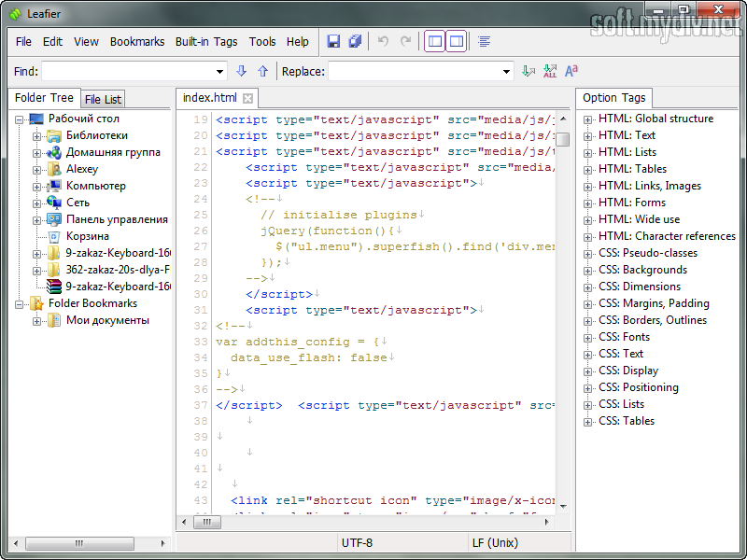The width and height of the screenshot is (747, 560).
Task: Click inside the Replace text field
Action: pyautogui.click(x=413, y=71)
